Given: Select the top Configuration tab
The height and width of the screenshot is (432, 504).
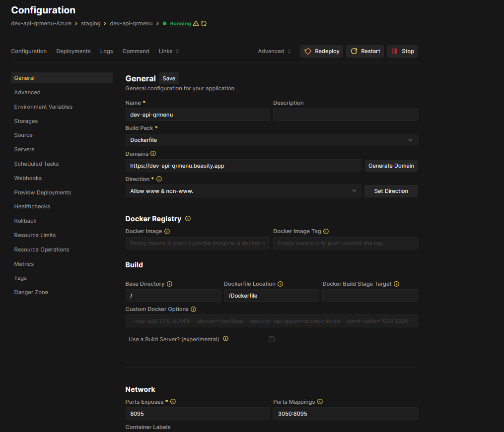Looking at the screenshot, I should (x=29, y=52).
